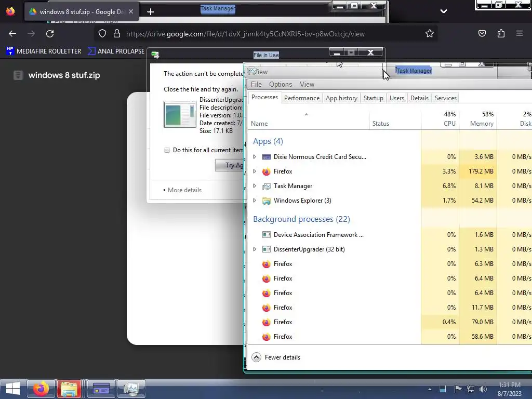The height and width of the screenshot is (399, 532).
Task: Open the Firefox extensions puzzle icon
Action: [x=501, y=33]
